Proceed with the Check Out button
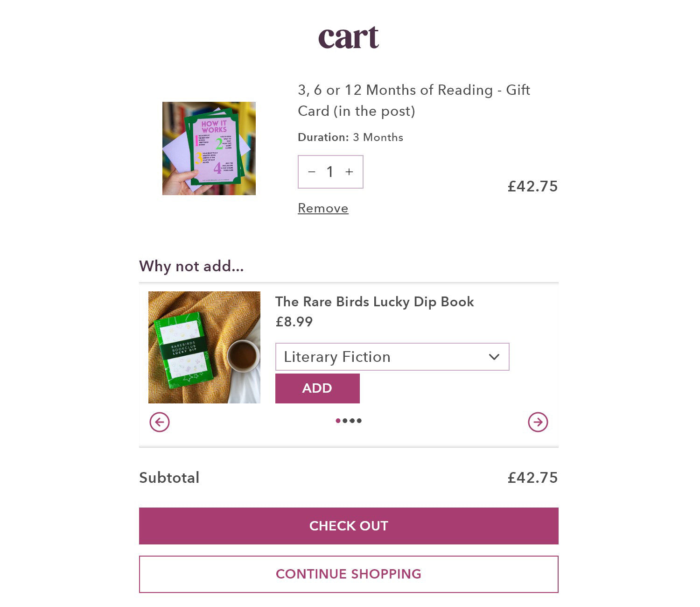Image resolution: width=700 pixels, height=607 pixels. (x=349, y=526)
